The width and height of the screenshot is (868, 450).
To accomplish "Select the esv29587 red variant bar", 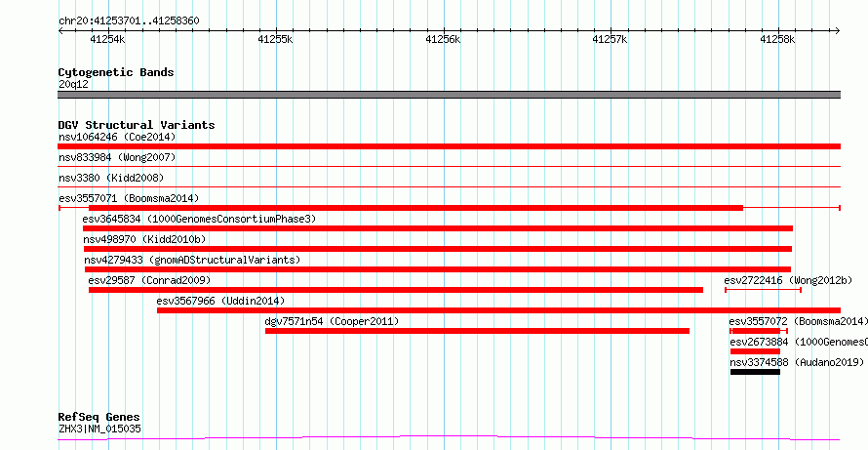I will (x=396, y=290).
